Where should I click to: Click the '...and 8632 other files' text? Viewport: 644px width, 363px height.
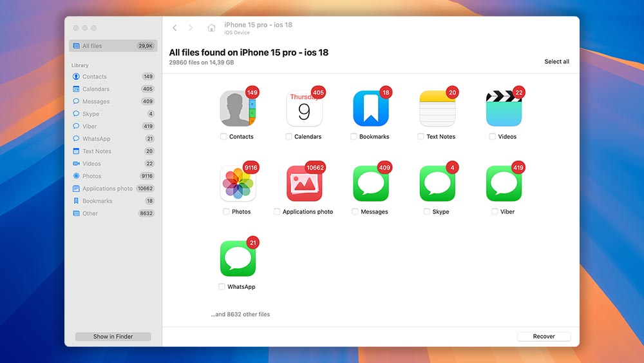pos(240,314)
